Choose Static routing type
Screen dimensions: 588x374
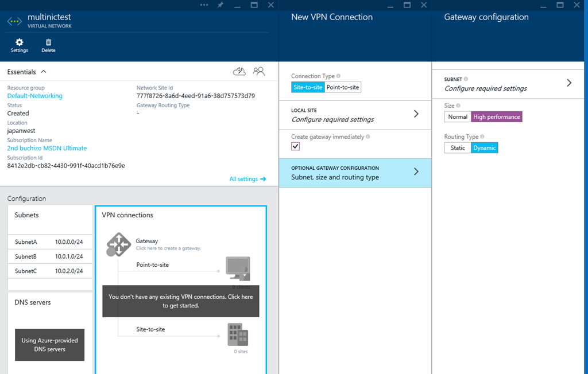click(x=458, y=148)
